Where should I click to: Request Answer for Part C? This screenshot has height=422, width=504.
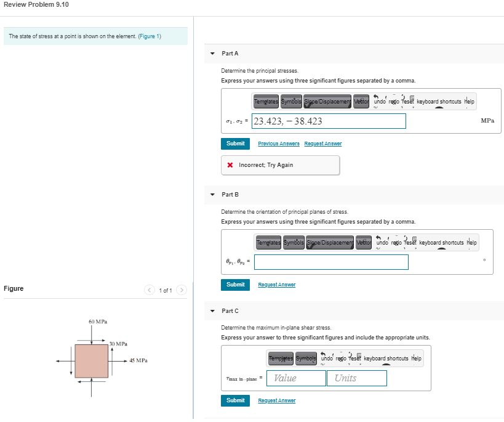pyautogui.click(x=277, y=400)
